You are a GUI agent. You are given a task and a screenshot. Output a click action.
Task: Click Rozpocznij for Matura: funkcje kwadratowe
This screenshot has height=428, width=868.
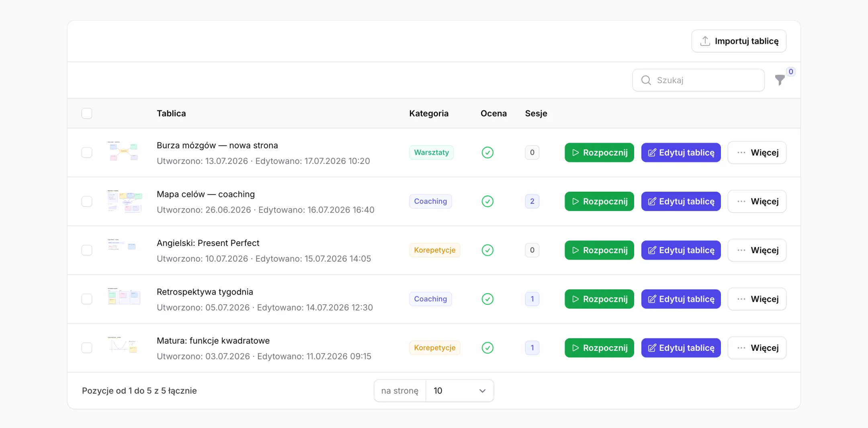(x=599, y=348)
